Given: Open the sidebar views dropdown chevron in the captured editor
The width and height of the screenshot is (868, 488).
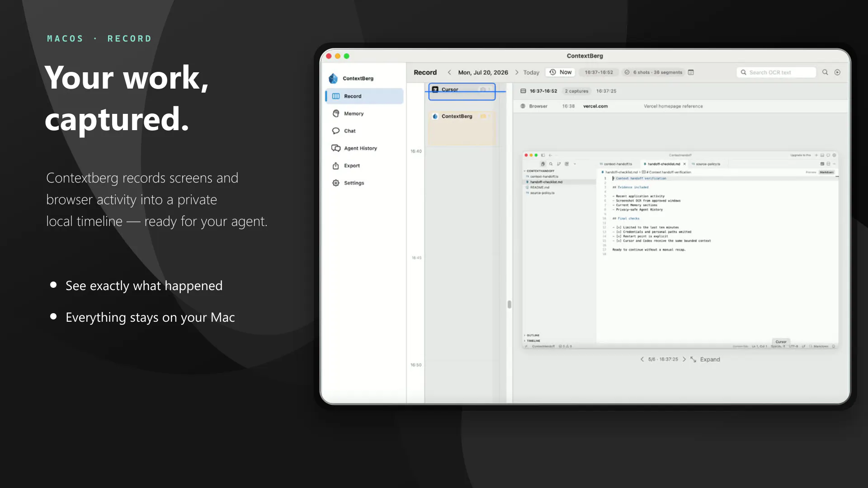Looking at the screenshot, I should (x=575, y=164).
